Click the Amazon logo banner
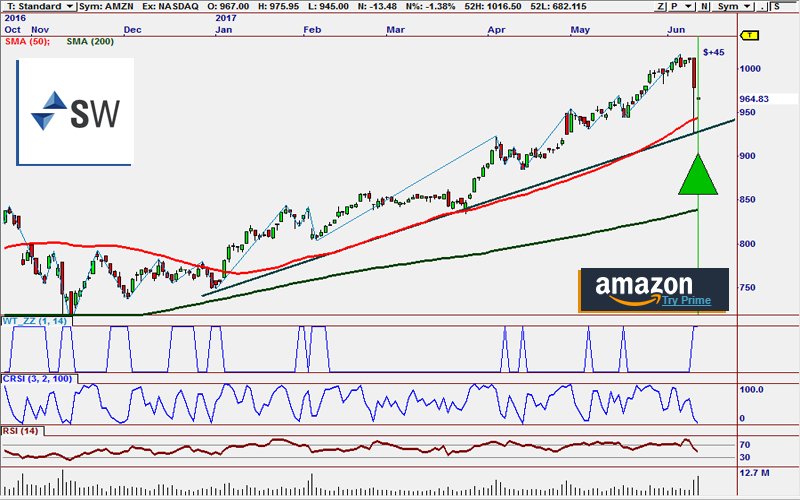The image size is (800, 500). pyautogui.click(x=654, y=290)
